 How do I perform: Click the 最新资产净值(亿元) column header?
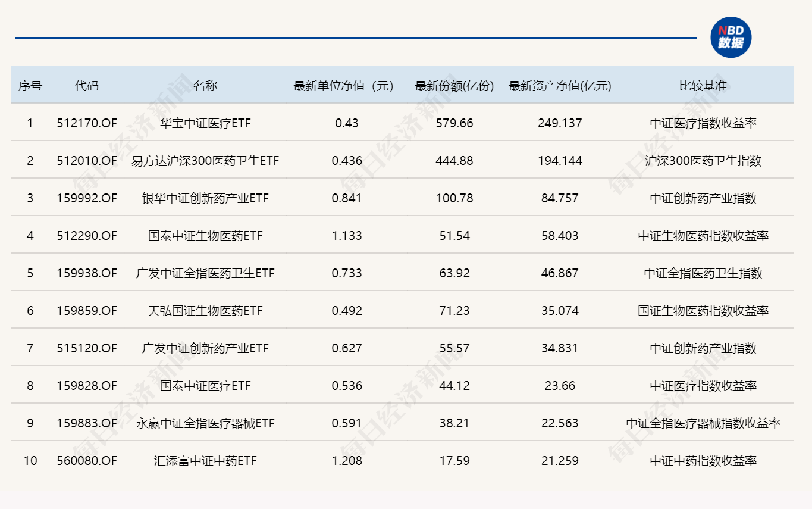coord(560,86)
